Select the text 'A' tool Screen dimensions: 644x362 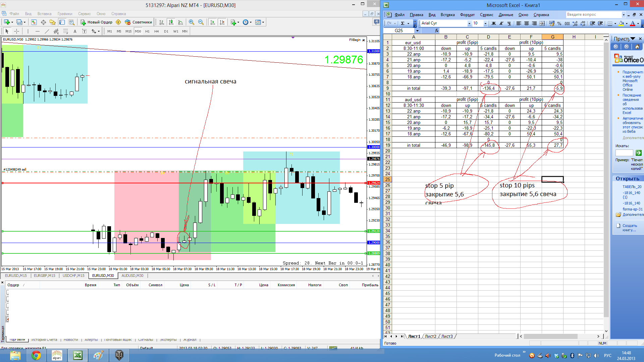[75, 31]
